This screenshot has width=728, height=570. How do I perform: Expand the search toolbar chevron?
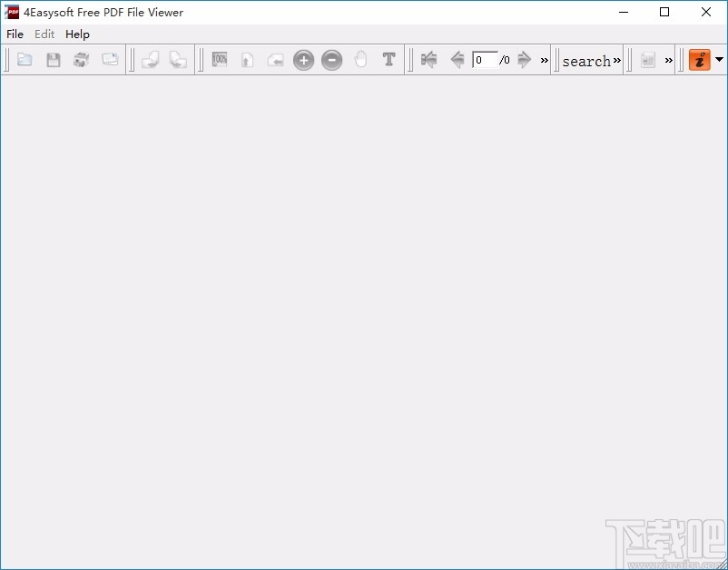pyautogui.click(x=615, y=60)
